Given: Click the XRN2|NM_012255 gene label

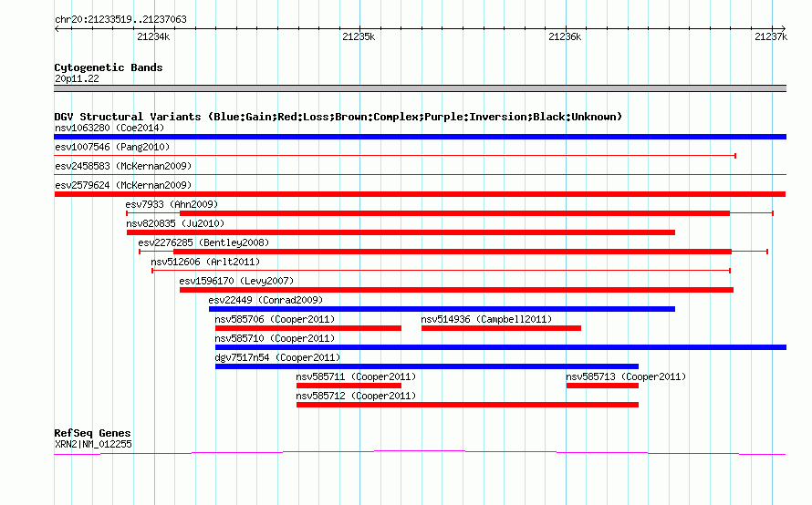Looking at the screenshot, I should coord(93,444).
